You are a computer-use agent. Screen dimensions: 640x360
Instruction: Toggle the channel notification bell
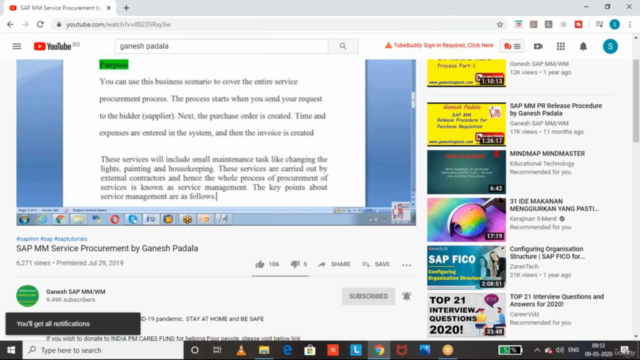click(407, 296)
